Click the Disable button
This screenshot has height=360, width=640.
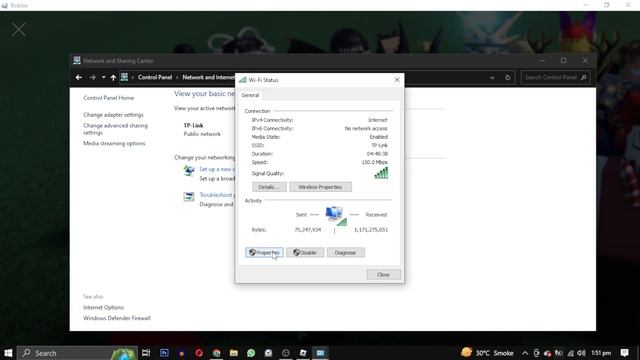[x=305, y=253]
